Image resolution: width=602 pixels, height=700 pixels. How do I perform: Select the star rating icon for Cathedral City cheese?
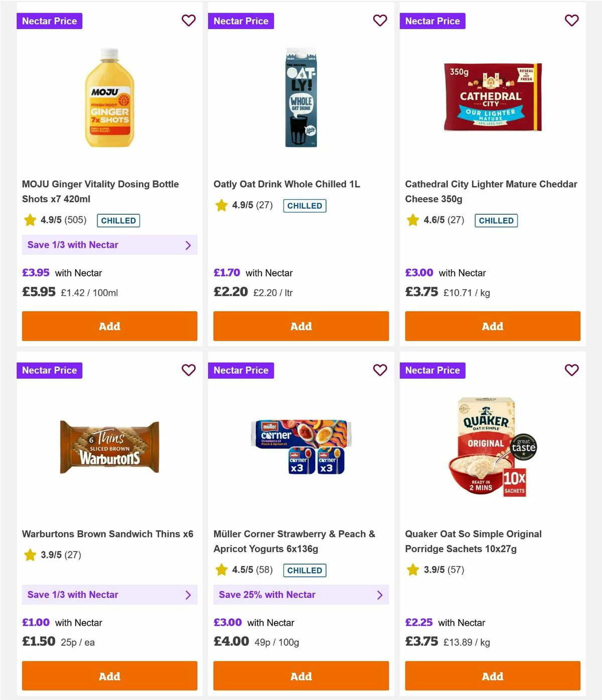[412, 220]
